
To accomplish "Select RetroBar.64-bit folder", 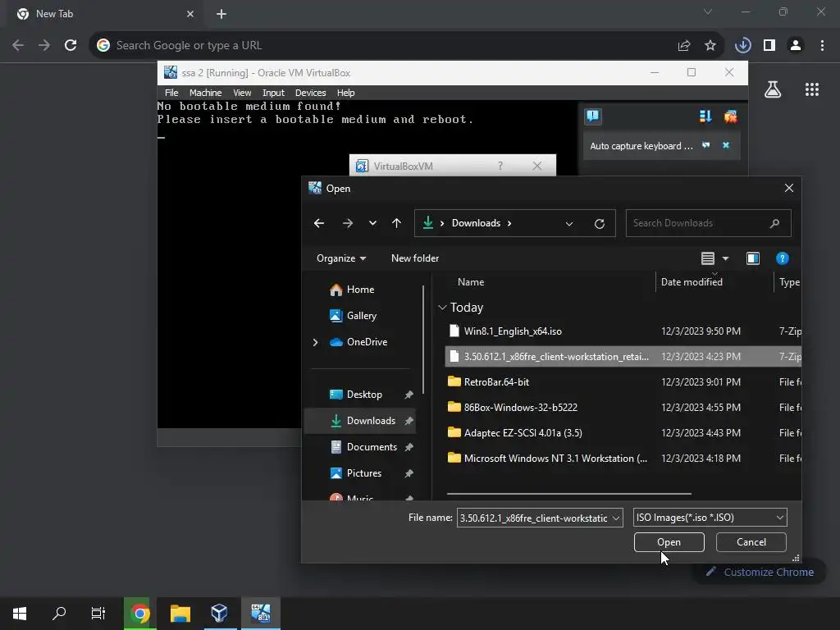I will tap(623, 382).
